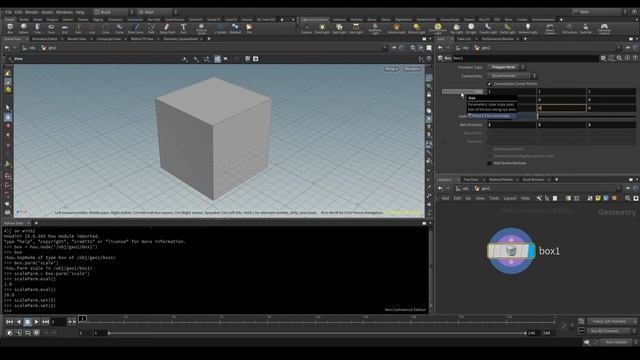Image resolution: width=640 pixels, height=360 pixels.
Task: Open the Build desktop dropdown
Action: pos(114,12)
